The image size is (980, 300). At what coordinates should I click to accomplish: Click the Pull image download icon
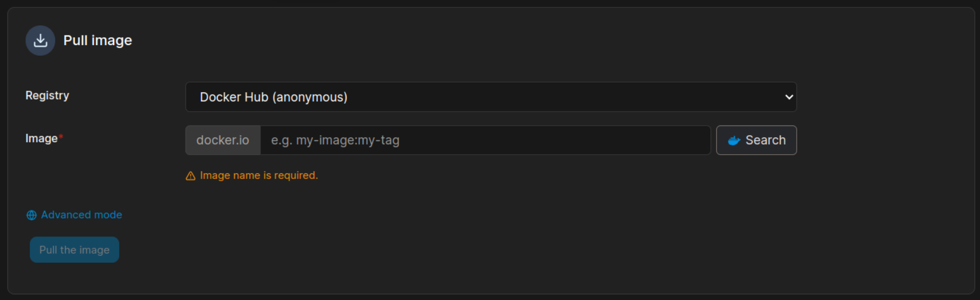(x=41, y=41)
